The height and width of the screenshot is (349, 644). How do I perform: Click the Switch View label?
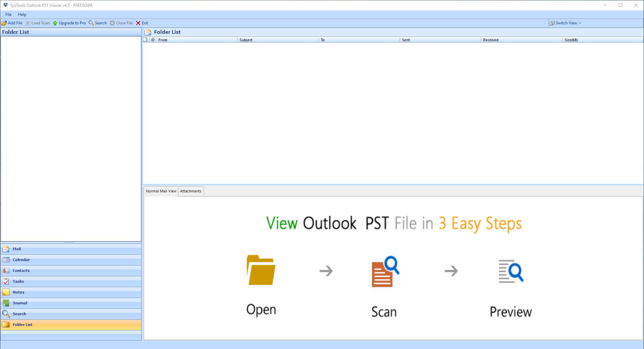566,23
